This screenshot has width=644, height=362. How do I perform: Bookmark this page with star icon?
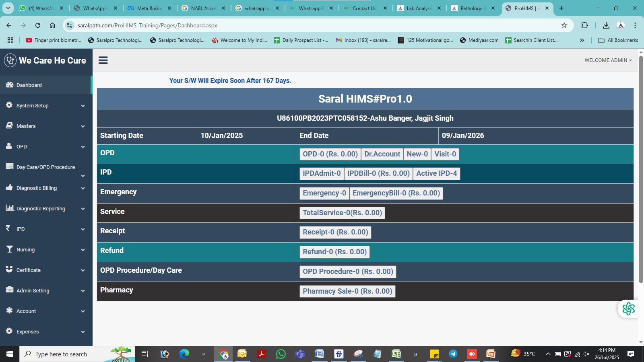point(564,25)
